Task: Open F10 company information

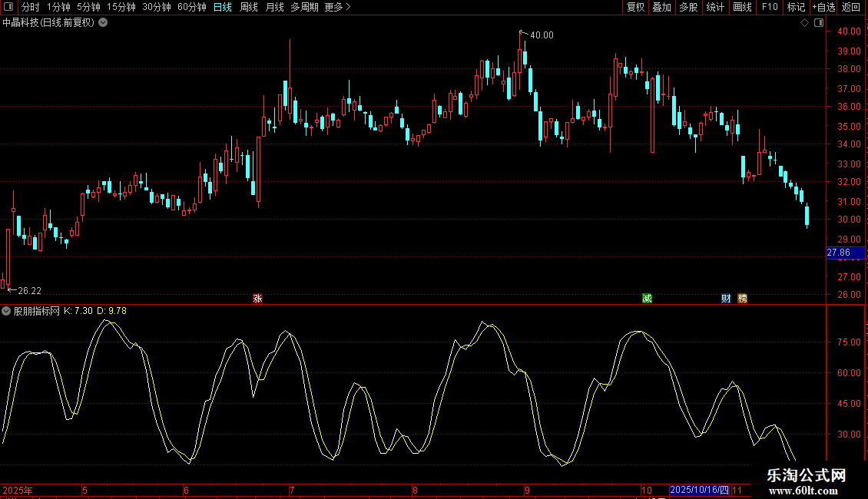Action: (769, 7)
